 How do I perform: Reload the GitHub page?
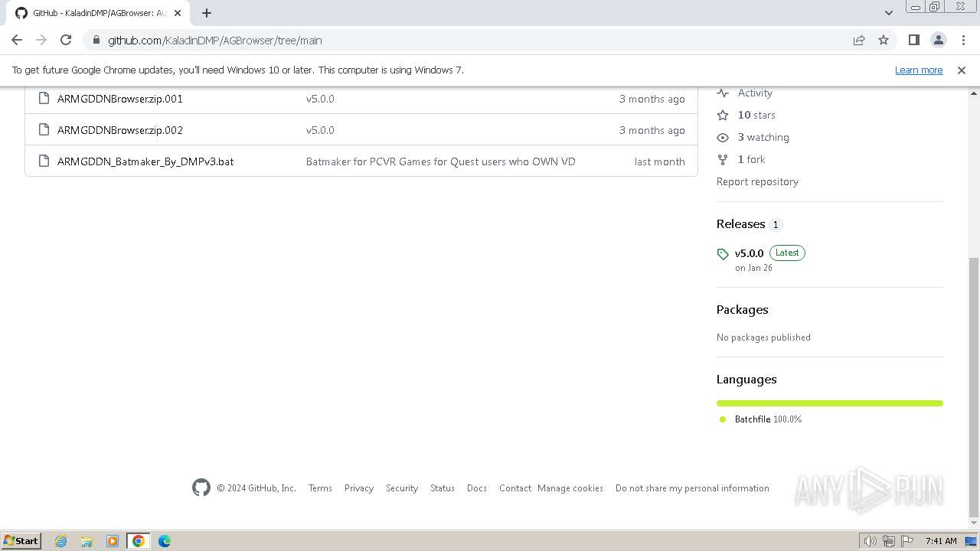pyautogui.click(x=66, y=41)
